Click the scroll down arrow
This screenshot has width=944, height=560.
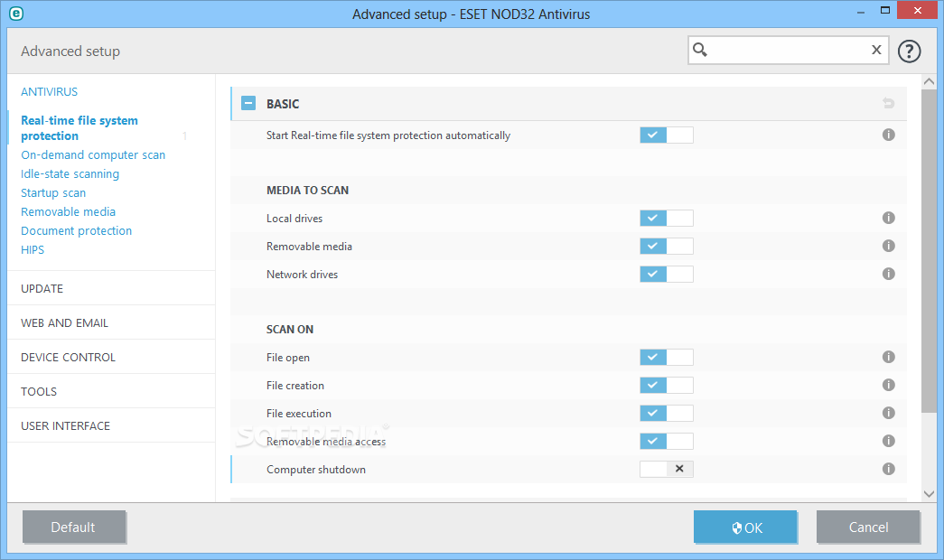(929, 494)
